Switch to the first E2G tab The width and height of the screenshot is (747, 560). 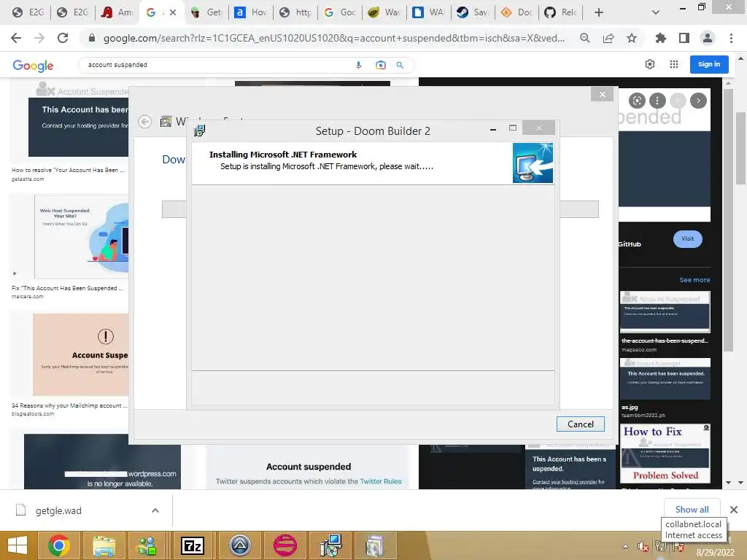(27, 12)
